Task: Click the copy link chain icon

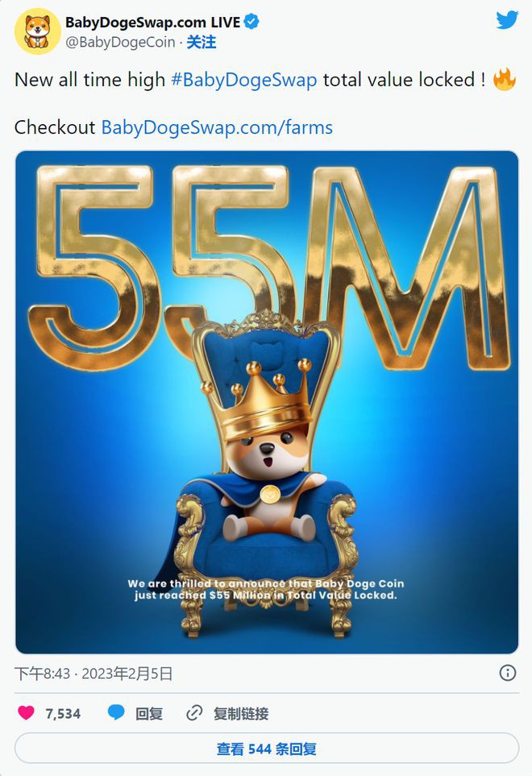Action: 194,713
